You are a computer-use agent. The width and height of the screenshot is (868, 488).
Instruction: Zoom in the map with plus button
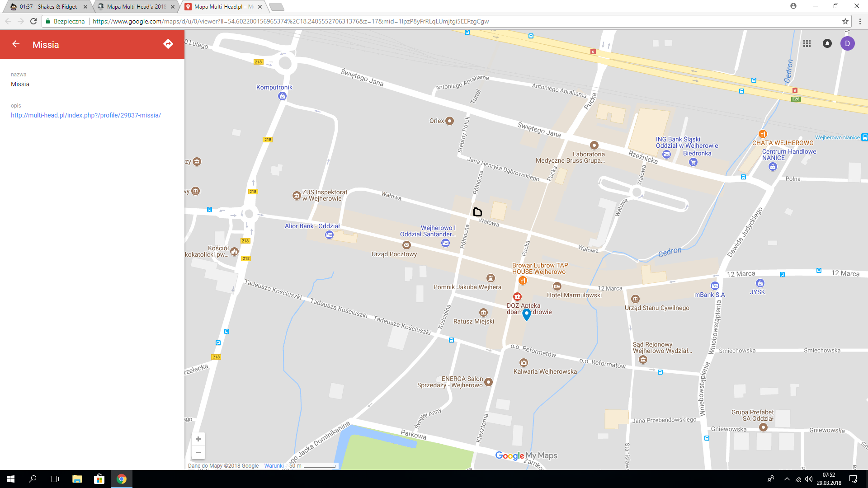[x=198, y=439]
